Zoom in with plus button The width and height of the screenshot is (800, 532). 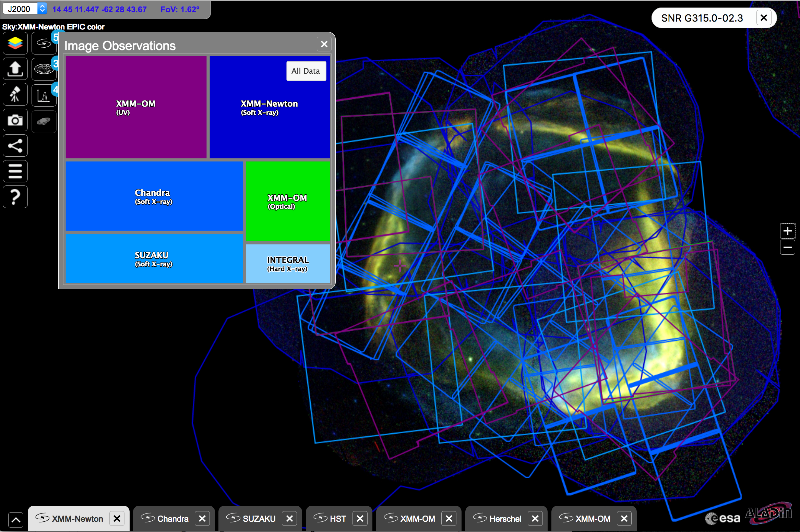[787, 231]
